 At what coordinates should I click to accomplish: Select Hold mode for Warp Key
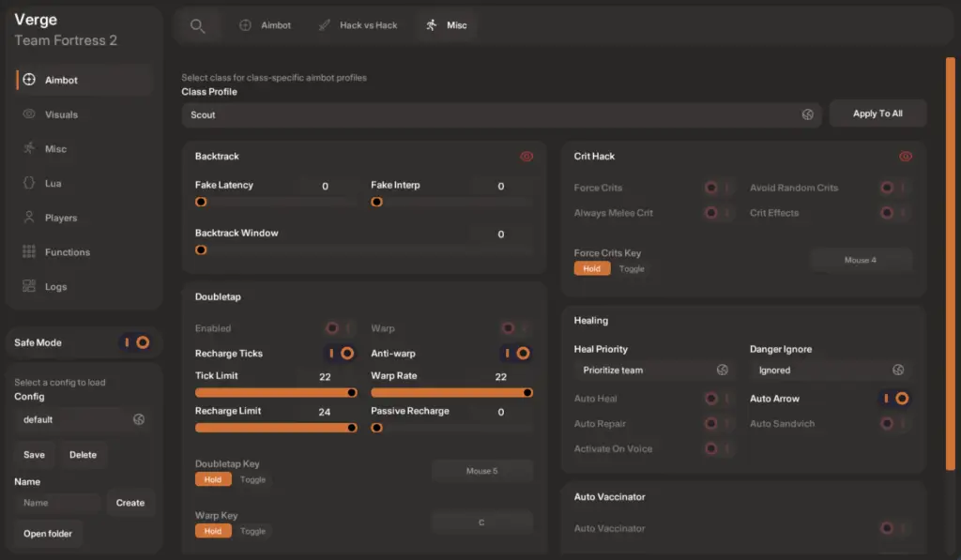[213, 531]
